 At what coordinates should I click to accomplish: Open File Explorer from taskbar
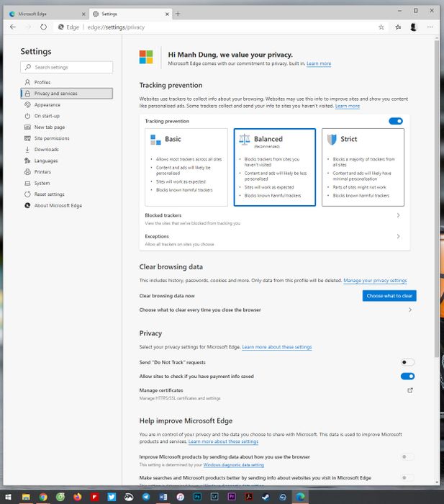pos(26,498)
